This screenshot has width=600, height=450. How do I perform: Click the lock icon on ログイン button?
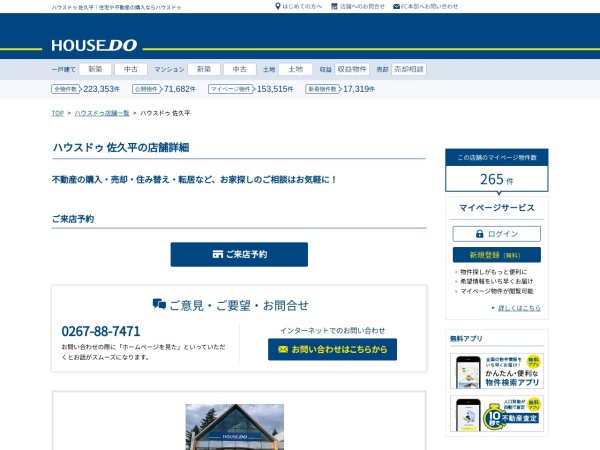pyautogui.click(x=479, y=233)
